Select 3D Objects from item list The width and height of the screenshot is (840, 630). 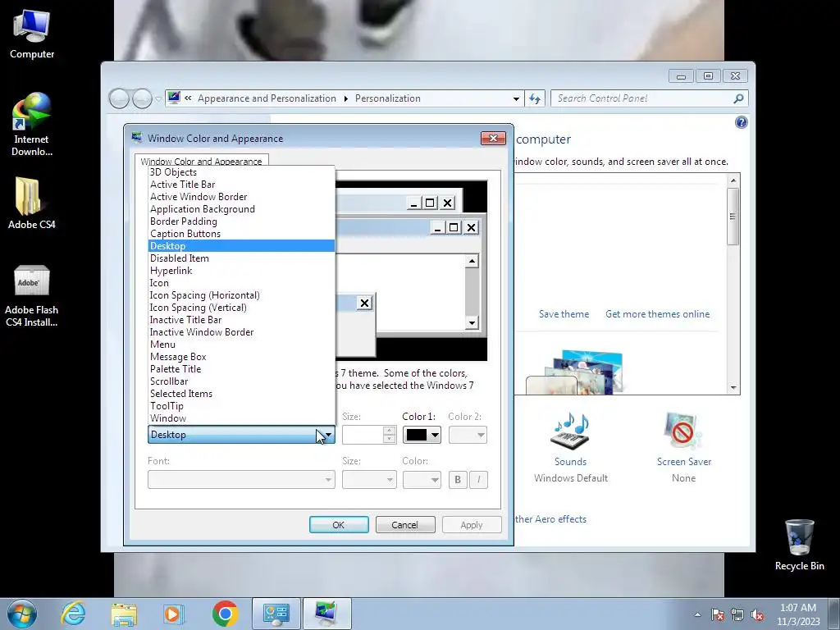click(x=241, y=172)
